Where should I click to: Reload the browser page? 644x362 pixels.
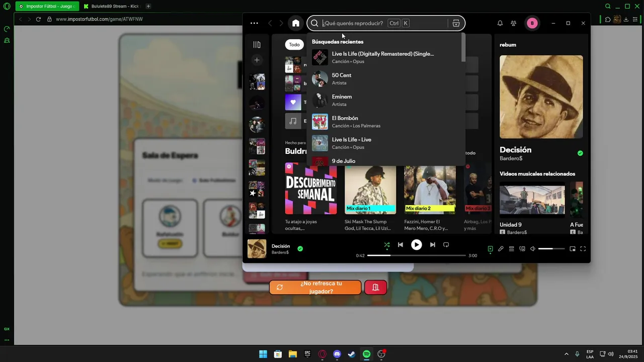pyautogui.click(x=38, y=19)
